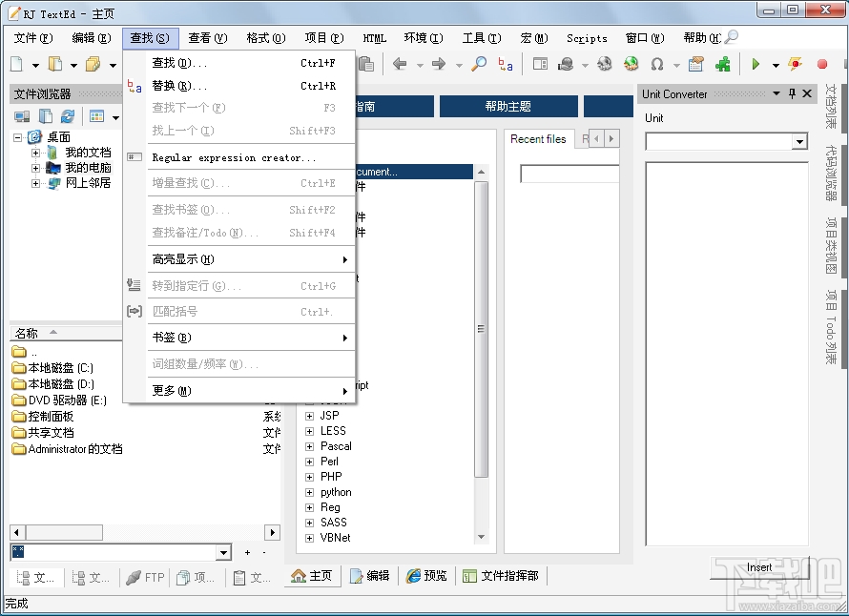Open the Unit Converter panel menu arrow
The width and height of the screenshot is (849, 616).
click(x=777, y=93)
